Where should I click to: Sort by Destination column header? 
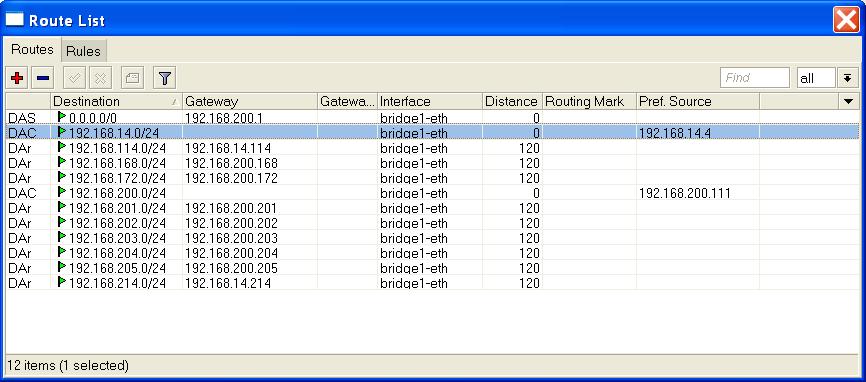click(116, 102)
